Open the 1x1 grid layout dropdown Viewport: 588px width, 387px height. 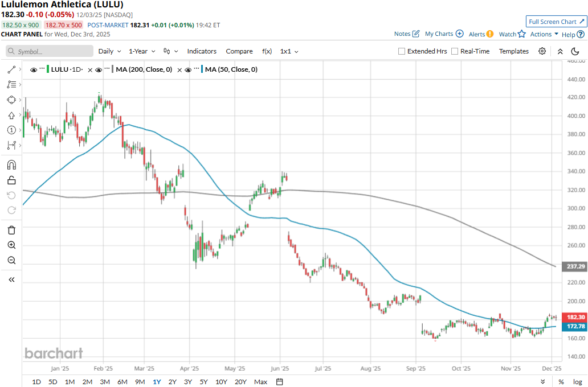point(289,51)
